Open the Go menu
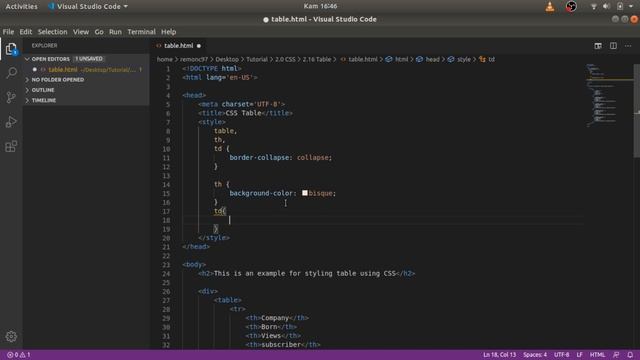The height and width of the screenshot is (360, 640). click(99, 32)
